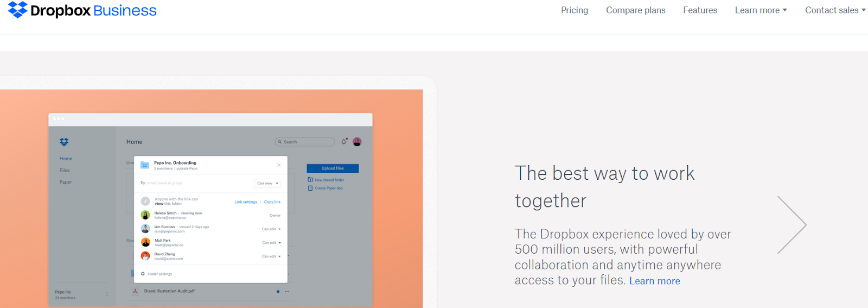Click the Upload files button
The height and width of the screenshot is (308, 868).
pos(333,168)
